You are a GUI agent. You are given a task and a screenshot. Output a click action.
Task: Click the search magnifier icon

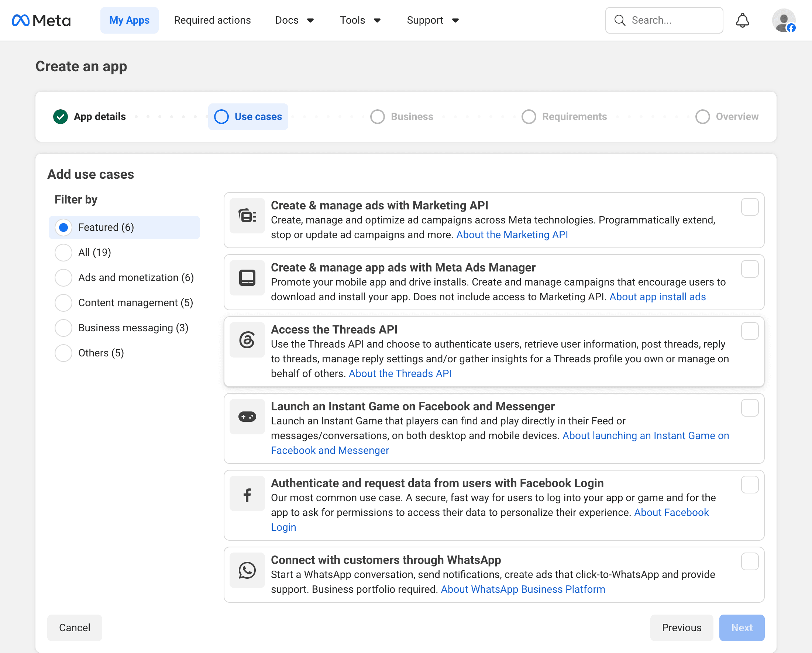point(620,20)
